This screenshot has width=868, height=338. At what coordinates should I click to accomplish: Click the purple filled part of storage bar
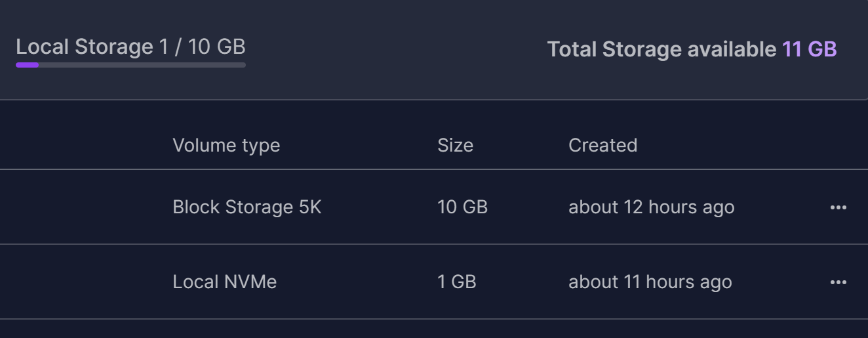click(28, 65)
